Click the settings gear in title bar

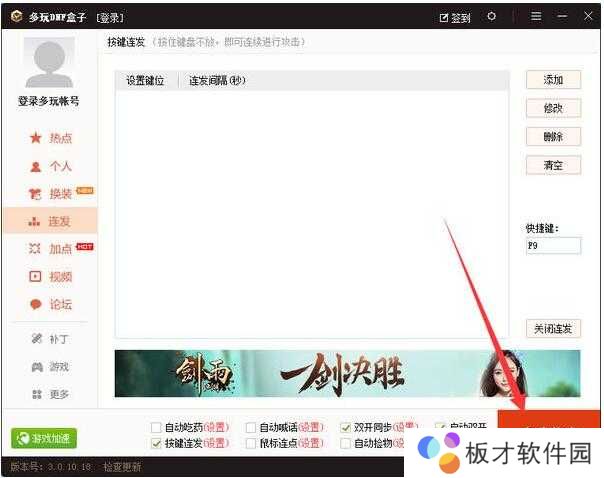coord(491,17)
